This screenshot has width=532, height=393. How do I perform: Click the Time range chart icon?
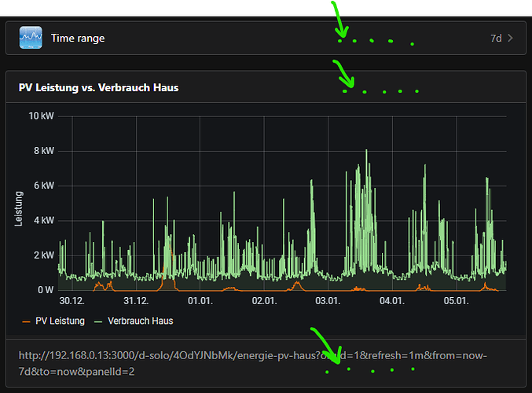pos(31,37)
